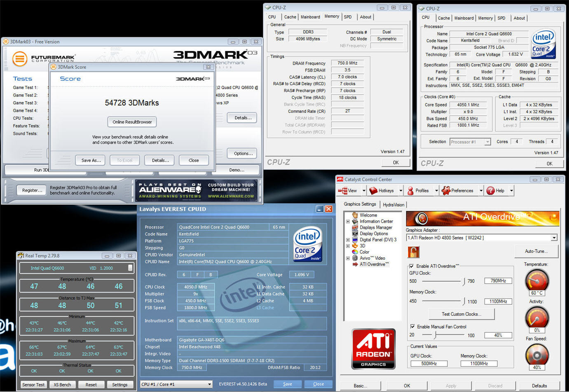Viewport: 569px width, 392px height.
Task: Click the Digital Panel (DVI) 3 monitor icon
Action: click(355, 240)
